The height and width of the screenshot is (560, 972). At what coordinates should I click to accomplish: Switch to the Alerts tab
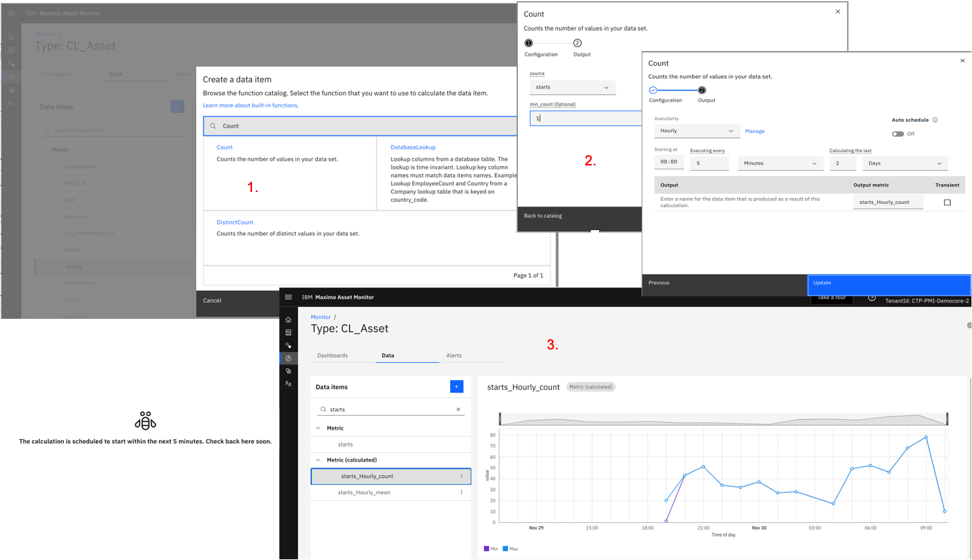453,355
